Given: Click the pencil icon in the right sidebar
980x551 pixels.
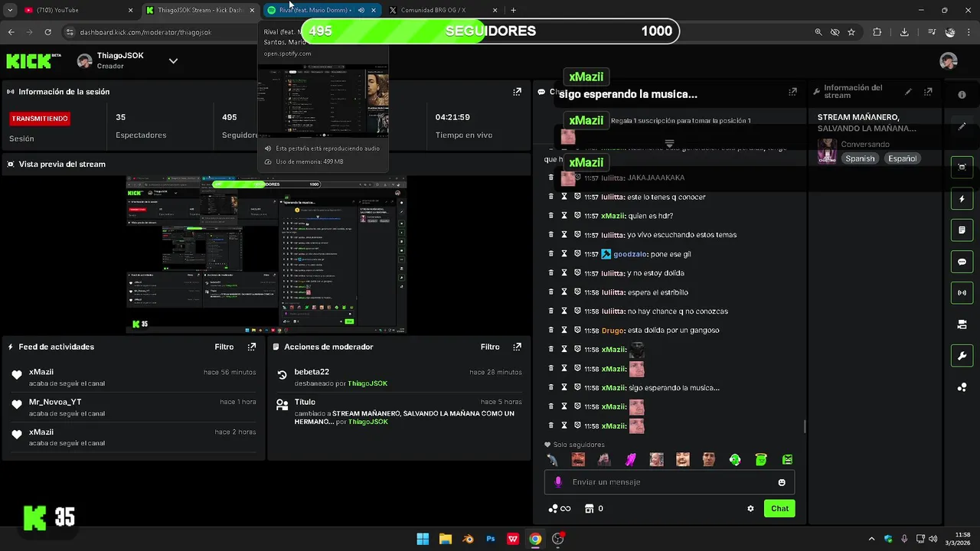Looking at the screenshot, I should click(x=962, y=126).
